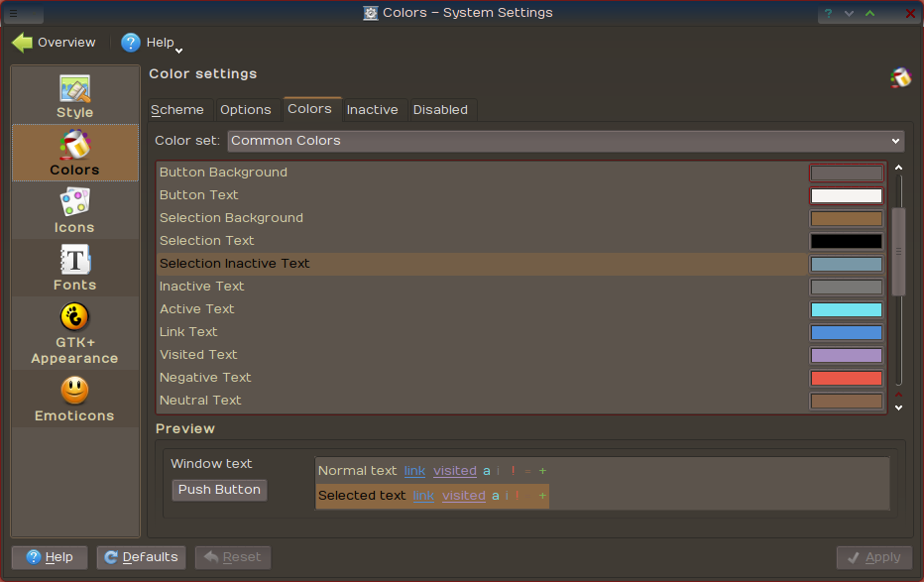Click the Button Background color swatch
Viewport: 924px width, 582px height.
tap(847, 174)
